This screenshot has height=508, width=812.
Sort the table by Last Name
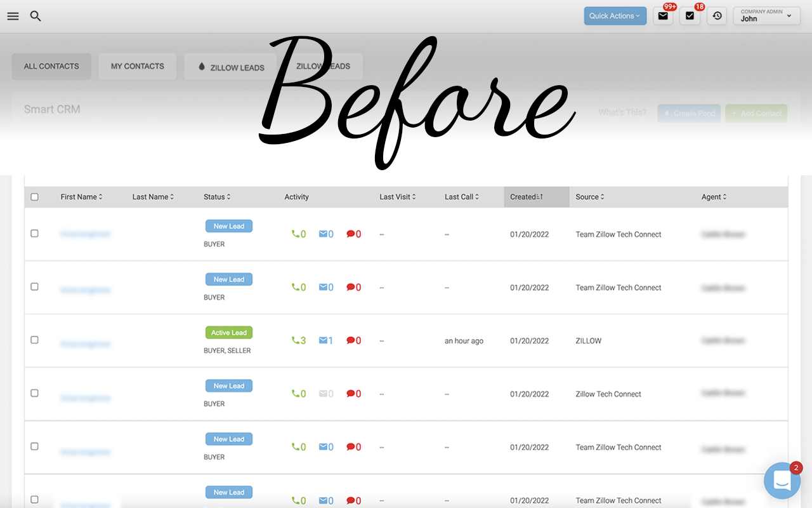point(152,197)
